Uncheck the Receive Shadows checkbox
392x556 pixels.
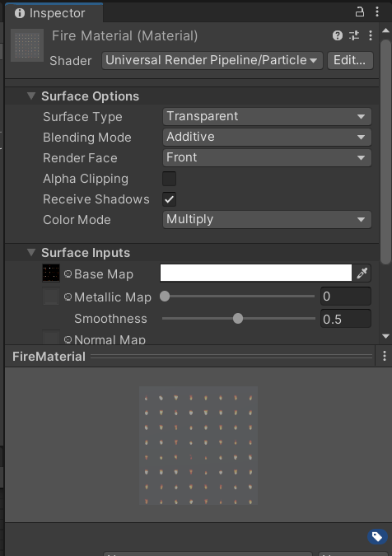(x=170, y=199)
